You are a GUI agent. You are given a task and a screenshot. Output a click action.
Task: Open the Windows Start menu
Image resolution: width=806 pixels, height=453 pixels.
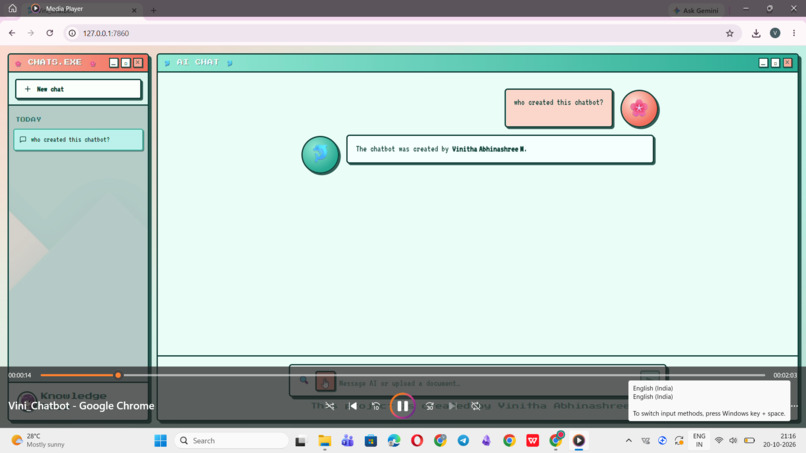pyautogui.click(x=160, y=441)
